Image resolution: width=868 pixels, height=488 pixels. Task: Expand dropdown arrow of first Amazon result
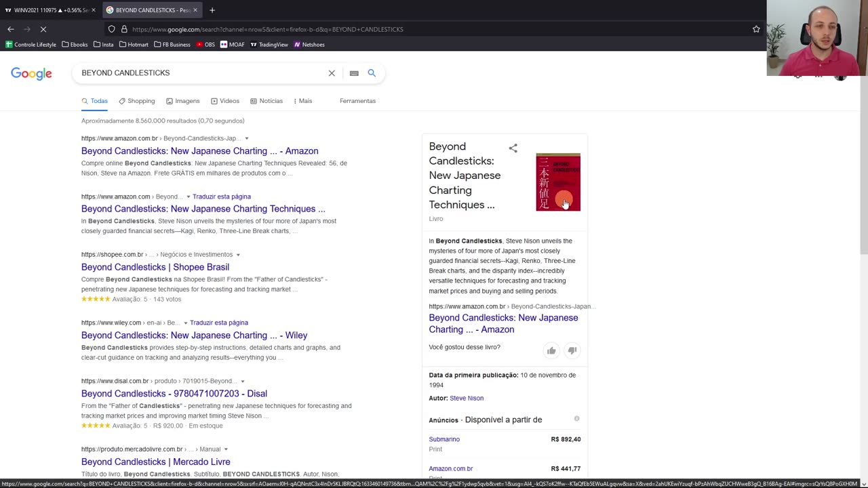click(x=246, y=138)
